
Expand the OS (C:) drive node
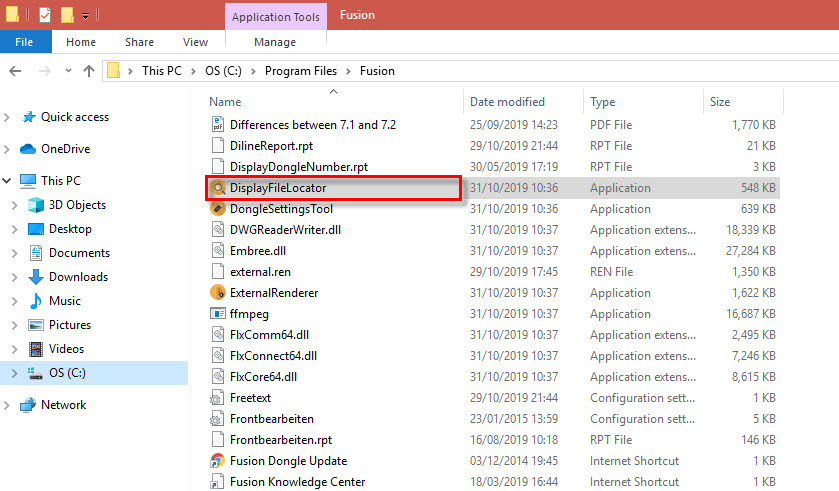click(x=15, y=373)
